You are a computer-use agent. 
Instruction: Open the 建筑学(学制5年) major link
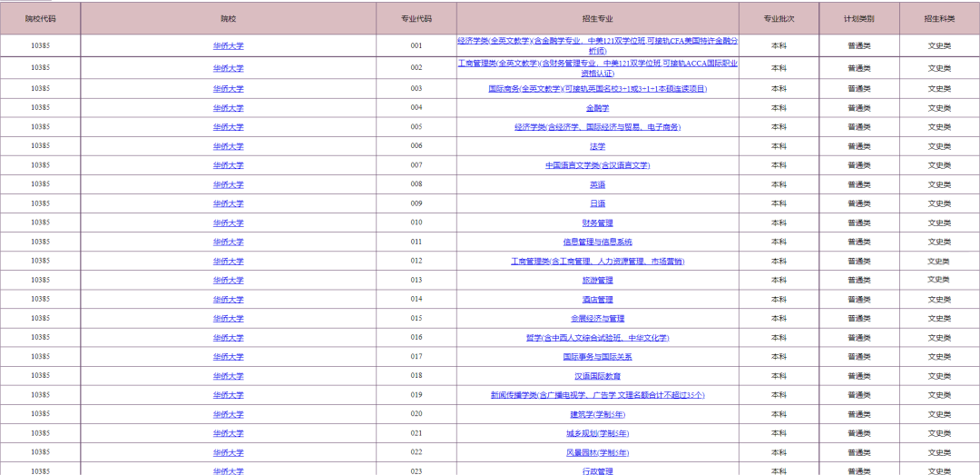click(x=597, y=414)
